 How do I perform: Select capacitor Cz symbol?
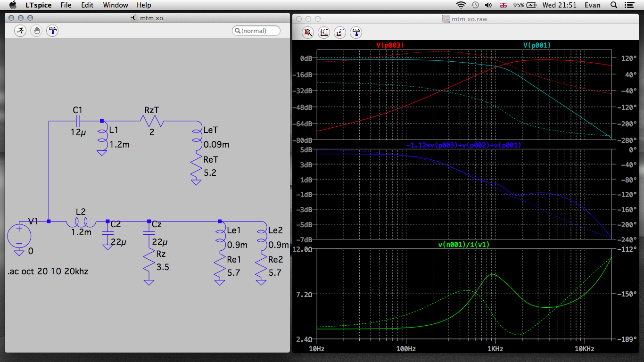coord(149,233)
